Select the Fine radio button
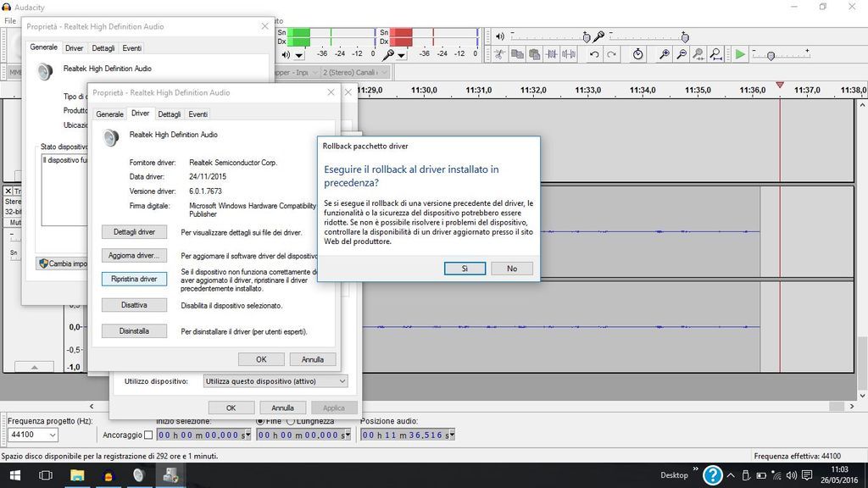The height and width of the screenshot is (488, 868). (261, 421)
